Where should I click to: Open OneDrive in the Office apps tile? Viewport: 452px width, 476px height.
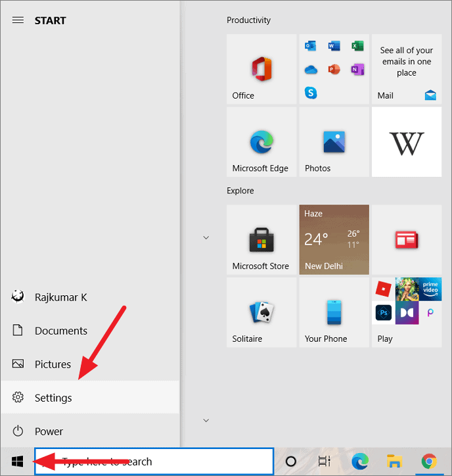311,70
